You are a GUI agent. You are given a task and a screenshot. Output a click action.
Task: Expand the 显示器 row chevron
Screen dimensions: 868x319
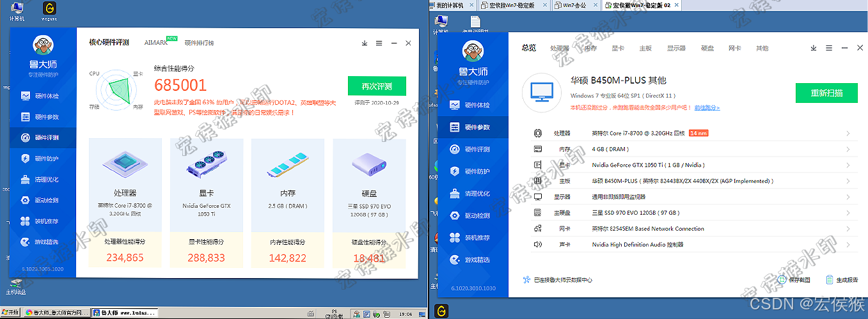(x=848, y=197)
